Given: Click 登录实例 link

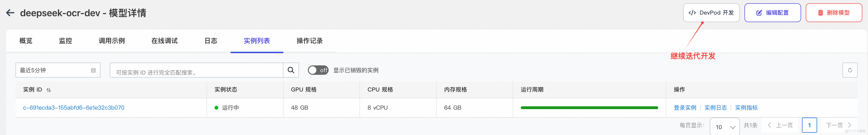Looking at the screenshot, I should click(x=685, y=108).
